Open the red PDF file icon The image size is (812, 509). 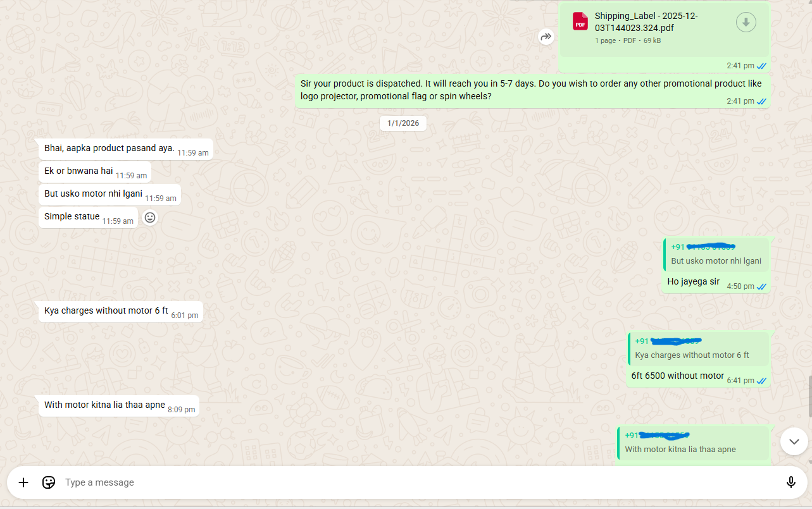click(x=580, y=21)
